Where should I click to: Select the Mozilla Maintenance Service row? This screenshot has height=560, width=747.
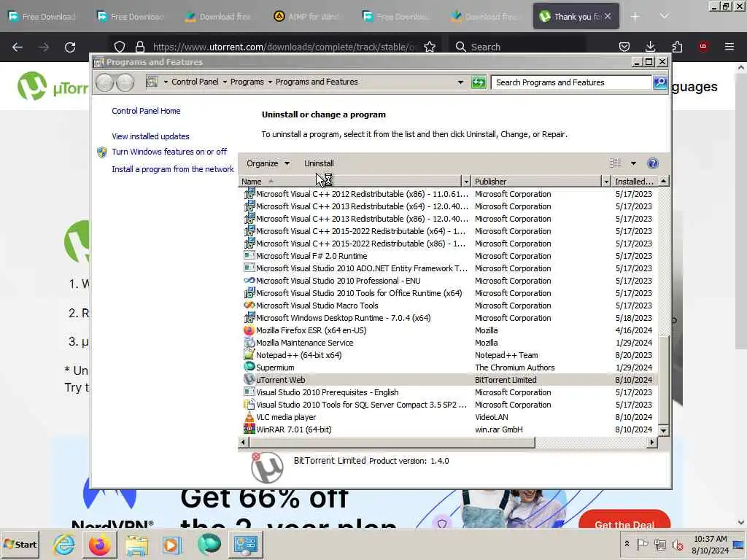[x=448, y=343]
